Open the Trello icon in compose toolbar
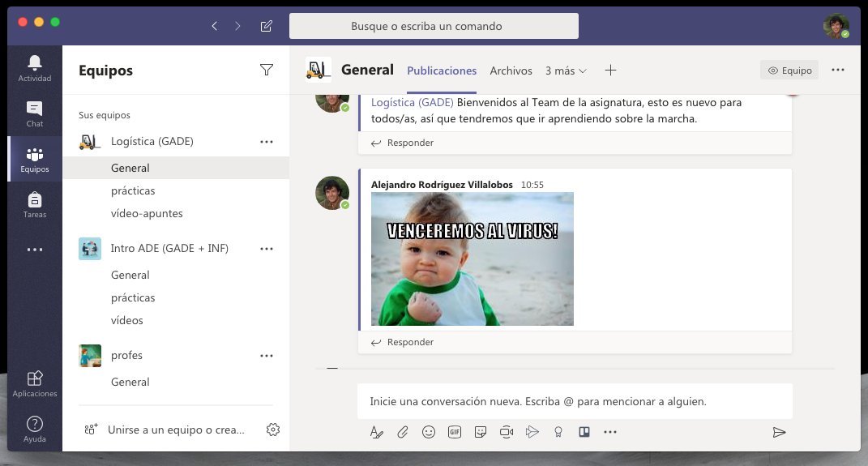This screenshot has height=466, width=868. click(584, 432)
